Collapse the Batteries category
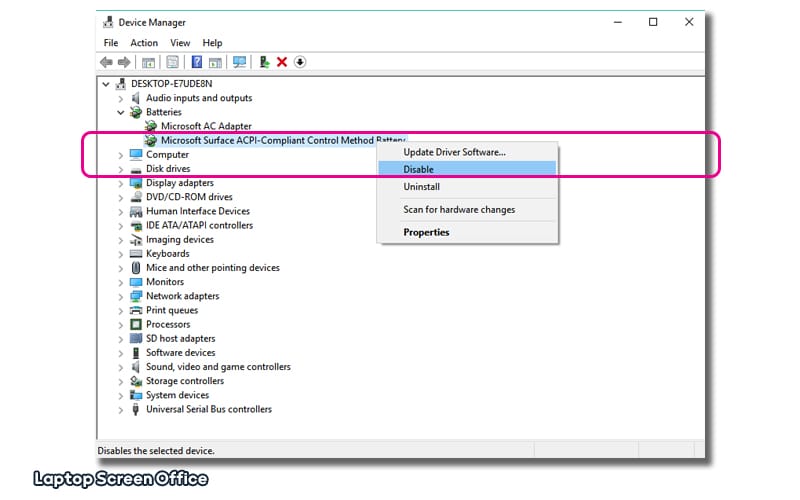Screen dimensions: 800x500 (x=121, y=112)
